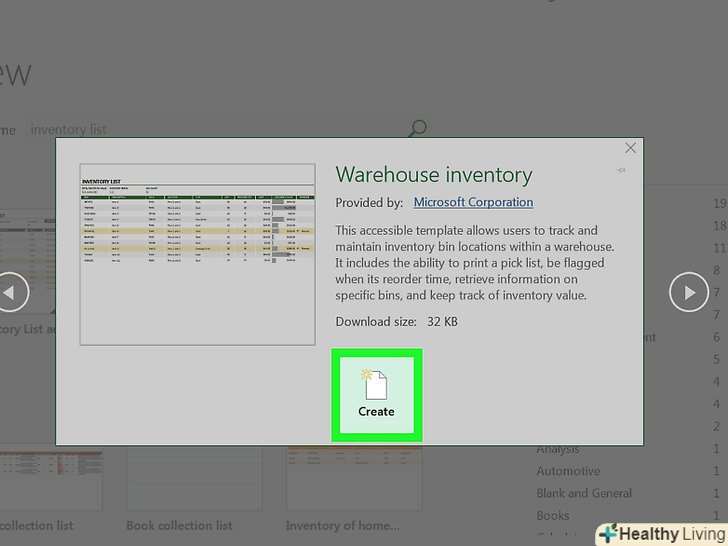The width and height of the screenshot is (728, 546).
Task: Click the Create button for Warehouse inventory
Action: 377,395
